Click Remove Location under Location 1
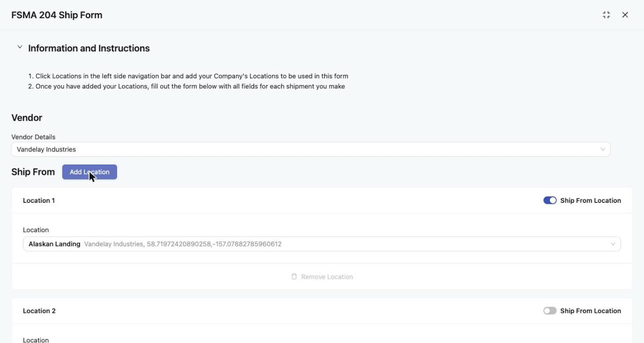The image size is (644, 343). tap(322, 277)
